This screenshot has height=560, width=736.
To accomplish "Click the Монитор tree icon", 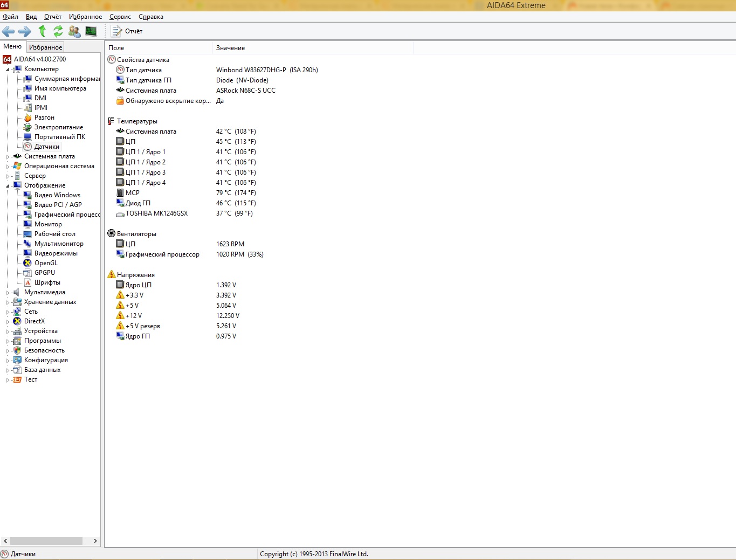I will coord(27,224).
